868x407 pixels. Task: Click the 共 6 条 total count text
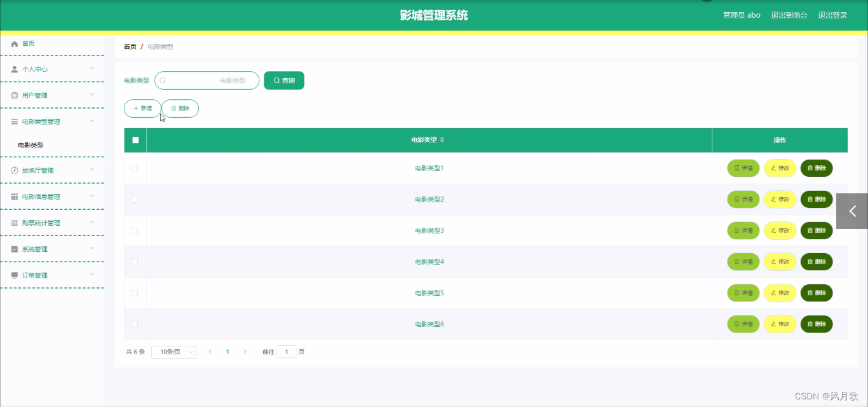[x=135, y=352]
